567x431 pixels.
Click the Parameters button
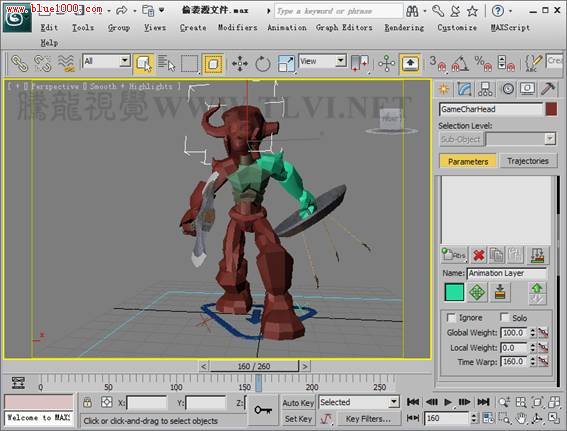(468, 161)
